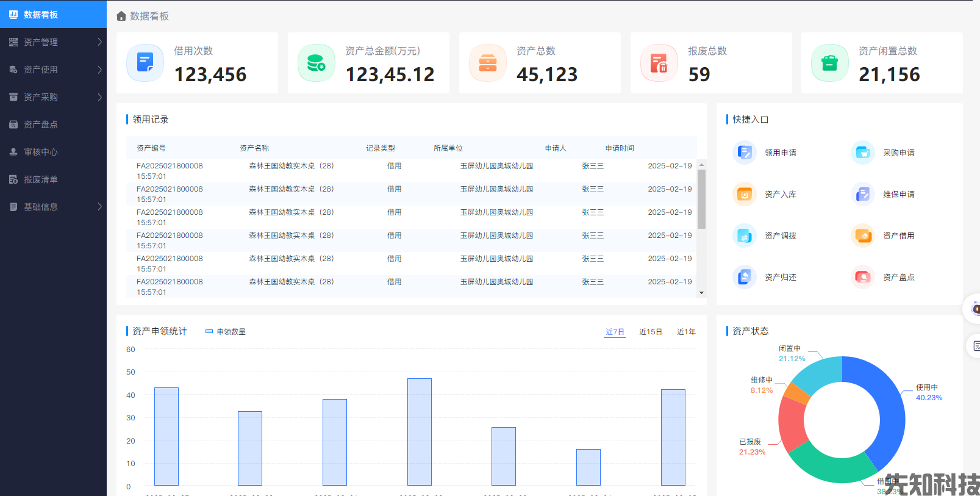Viewport: 980px width, 496px height.
Task: Open the 采购申请 shortcut icon
Action: 863,153
